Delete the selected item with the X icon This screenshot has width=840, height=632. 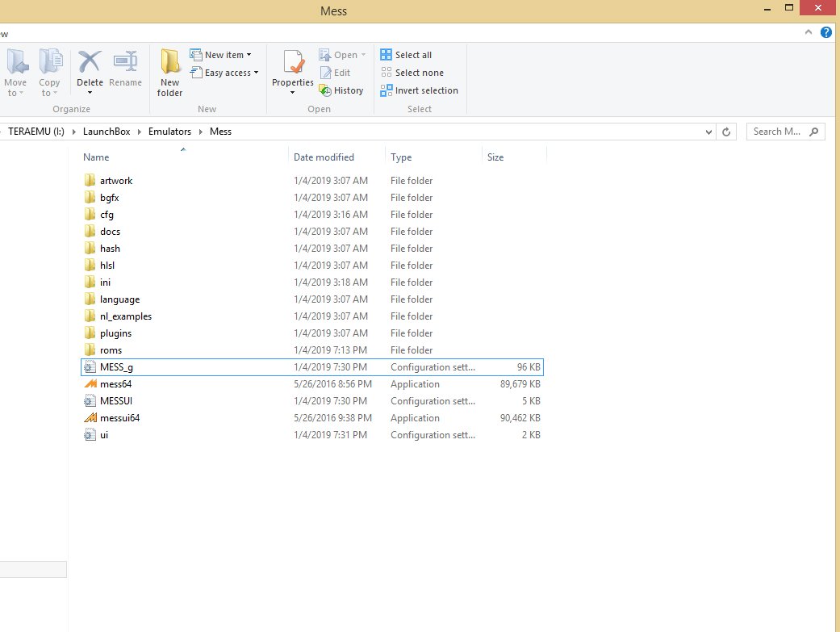[x=90, y=62]
